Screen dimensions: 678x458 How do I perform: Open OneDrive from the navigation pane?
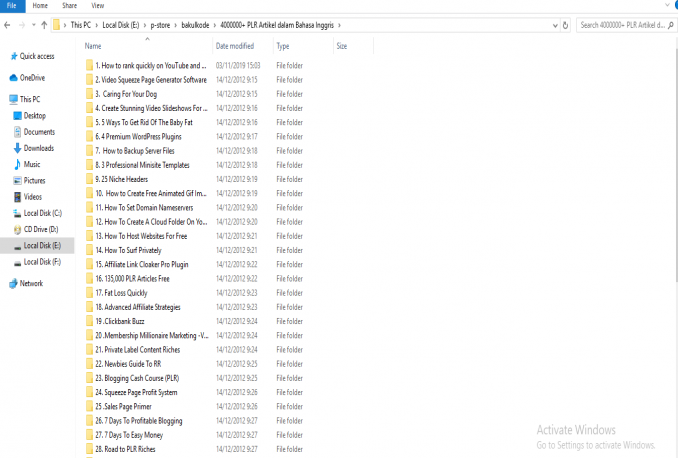pos(31,77)
